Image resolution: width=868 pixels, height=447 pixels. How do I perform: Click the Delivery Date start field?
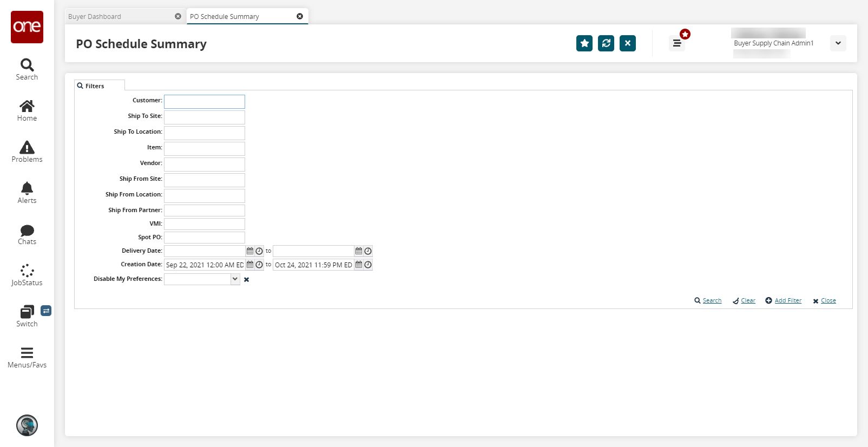pyautogui.click(x=205, y=251)
